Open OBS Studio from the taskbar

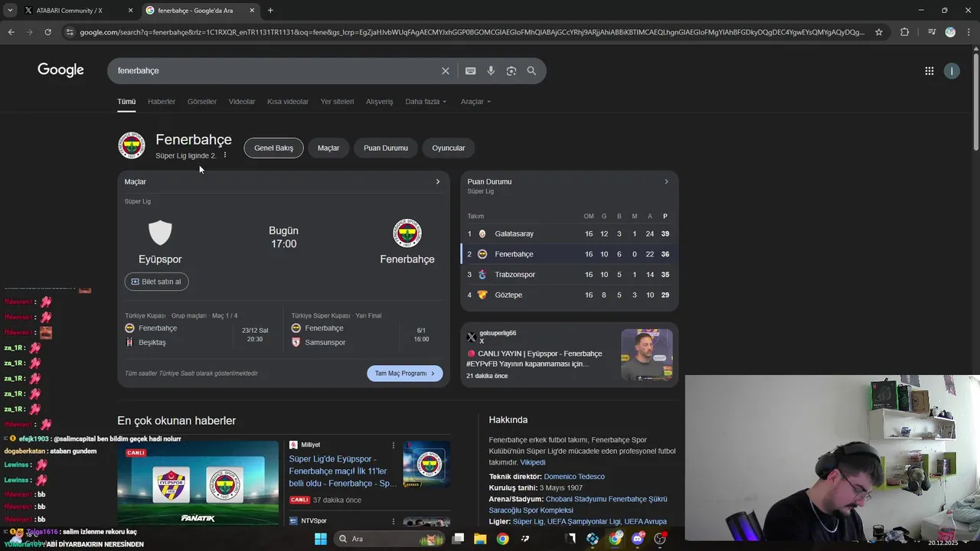point(660,539)
